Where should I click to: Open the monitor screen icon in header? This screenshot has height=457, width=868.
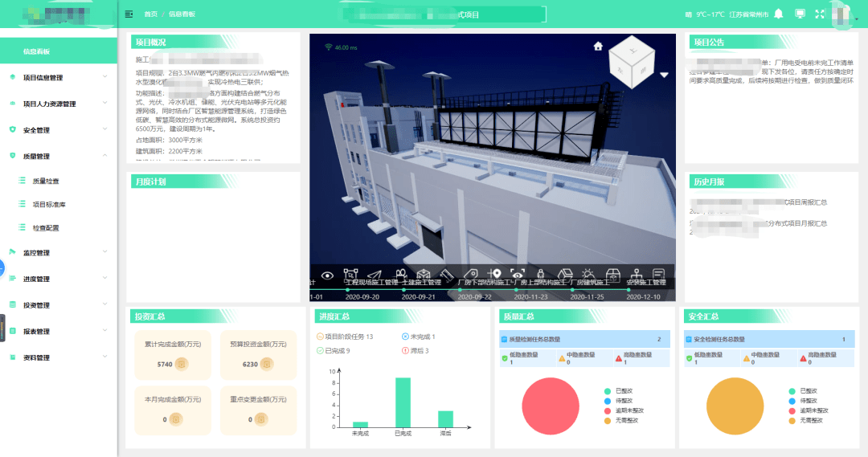pyautogui.click(x=800, y=14)
